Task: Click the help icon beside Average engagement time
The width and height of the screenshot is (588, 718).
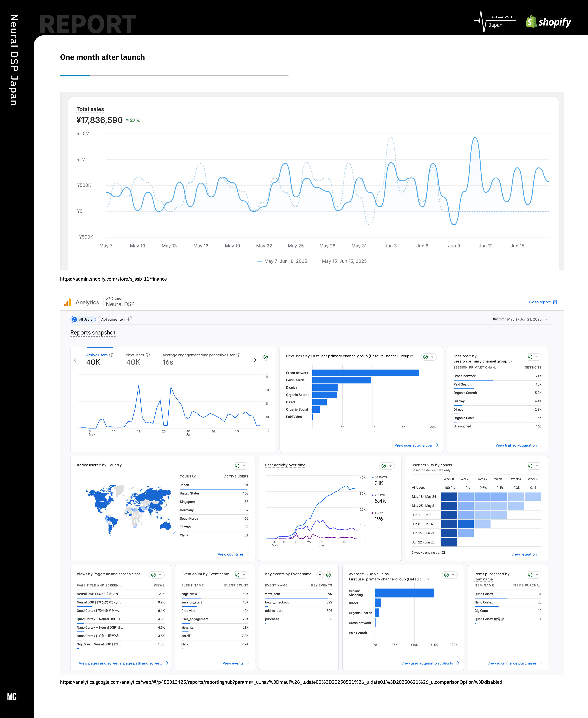Action: (238, 355)
